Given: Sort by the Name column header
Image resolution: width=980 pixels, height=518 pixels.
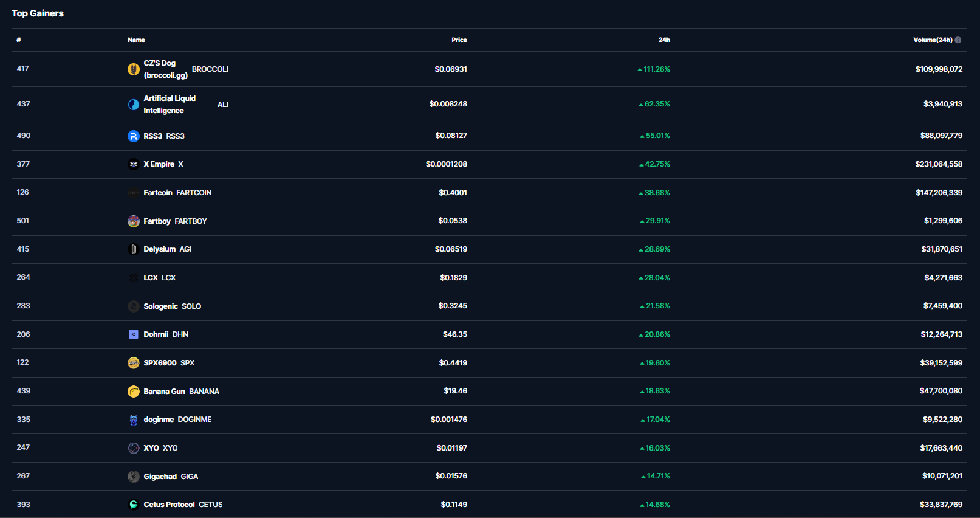Looking at the screenshot, I should pyautogui.click(x=136, y=40).
